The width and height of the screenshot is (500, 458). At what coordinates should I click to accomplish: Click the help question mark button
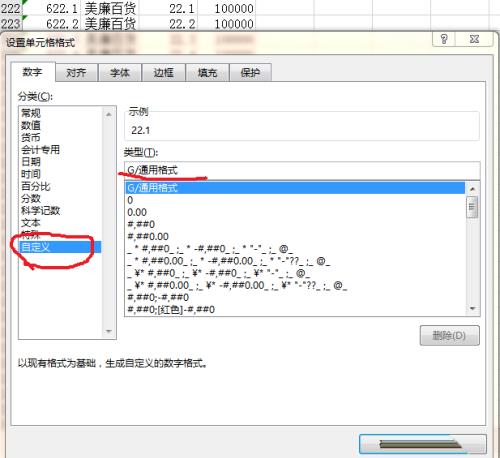tap(444, 39)
